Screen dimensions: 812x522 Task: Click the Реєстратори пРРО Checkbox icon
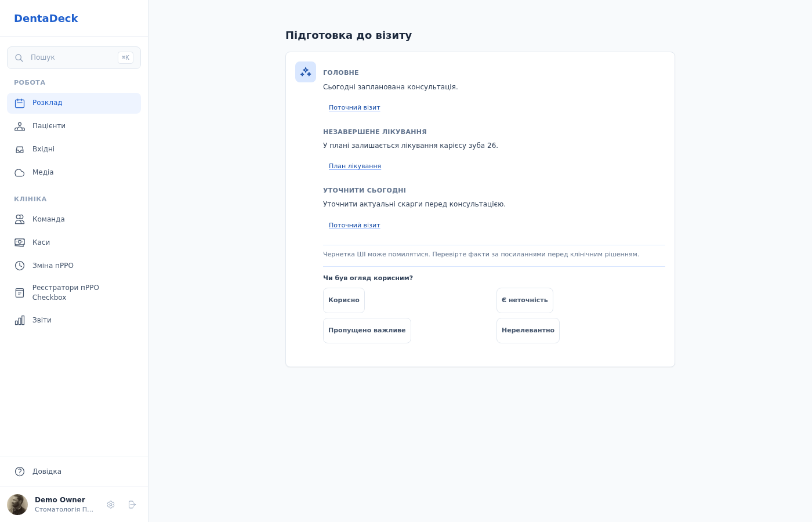point(20,293)
